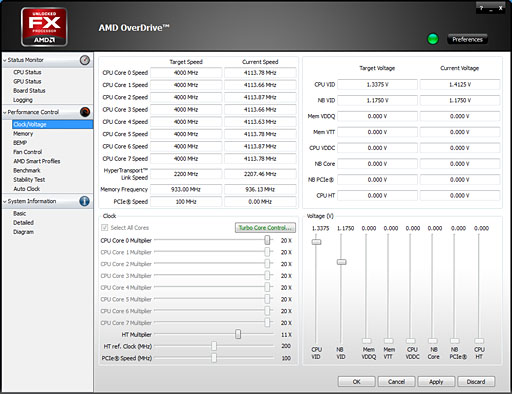Image resolution: width=512 pixels, height=394 pixels.
Task: Click the help question mark icon
Action: [481, 8]
